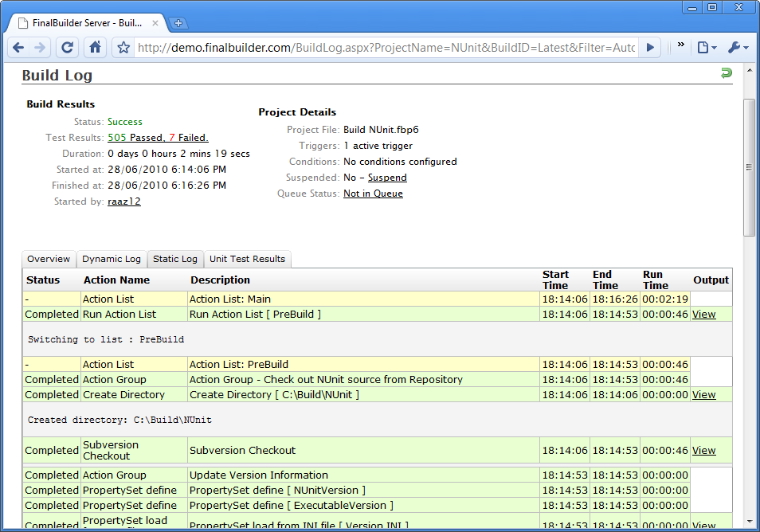Open the 505 Passed, 7 Failed link
Image resolution: width=760 pixels, height=532 pixels.
click(158, 138)
